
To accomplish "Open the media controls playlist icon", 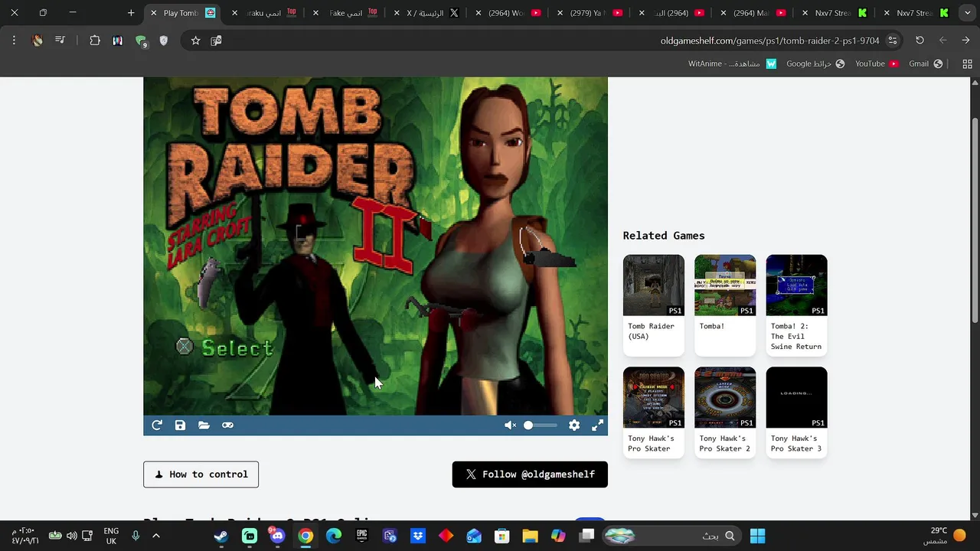I will pos(60,41).
